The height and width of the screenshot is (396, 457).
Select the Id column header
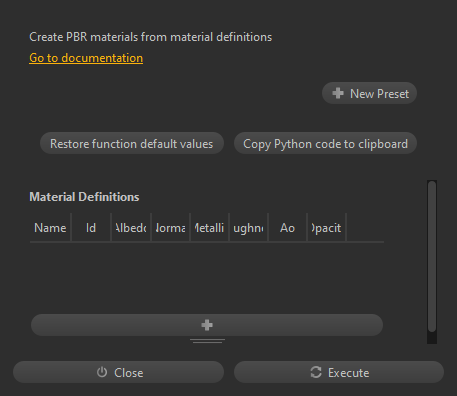[x=91, y=228]
